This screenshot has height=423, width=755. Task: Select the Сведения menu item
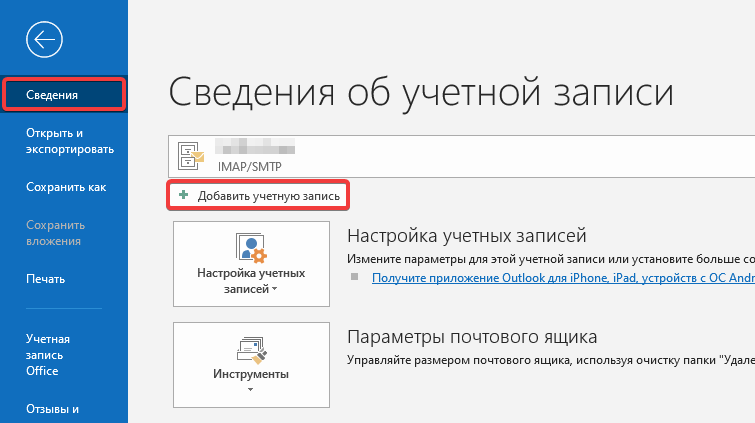64,95
